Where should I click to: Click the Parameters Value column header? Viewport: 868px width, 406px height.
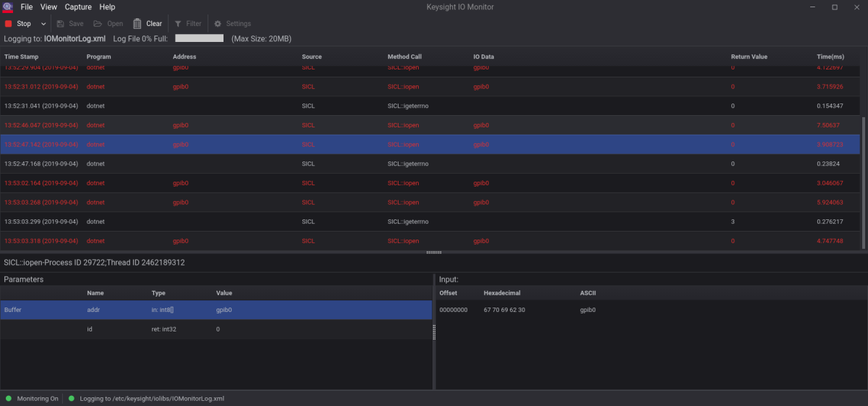(x=224, y=293)
